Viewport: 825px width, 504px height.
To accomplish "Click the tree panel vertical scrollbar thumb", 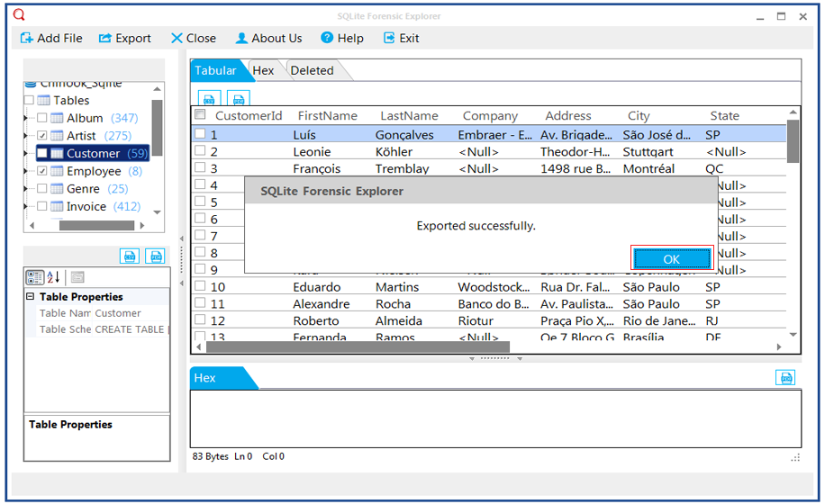I will tap(157, 127).
